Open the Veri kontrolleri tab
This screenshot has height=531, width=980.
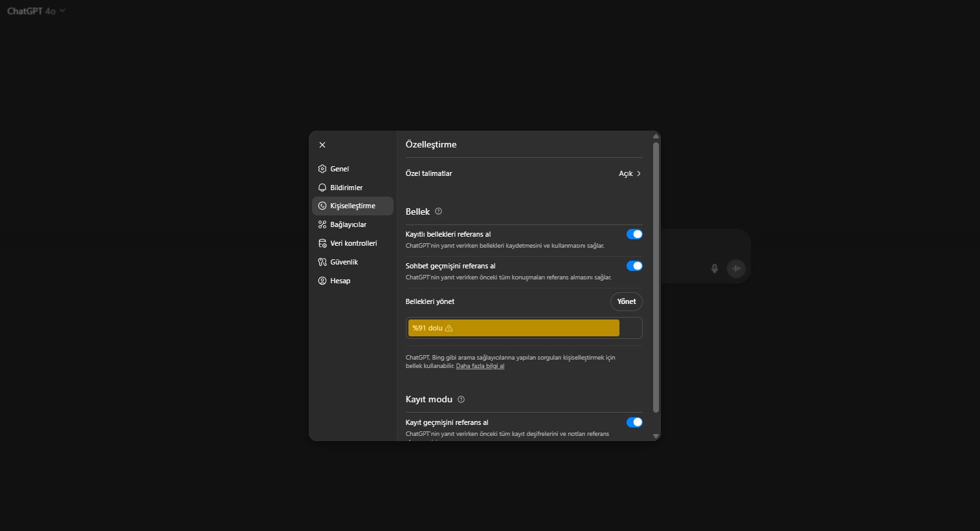pyautogui.click(x=353, y=243)
